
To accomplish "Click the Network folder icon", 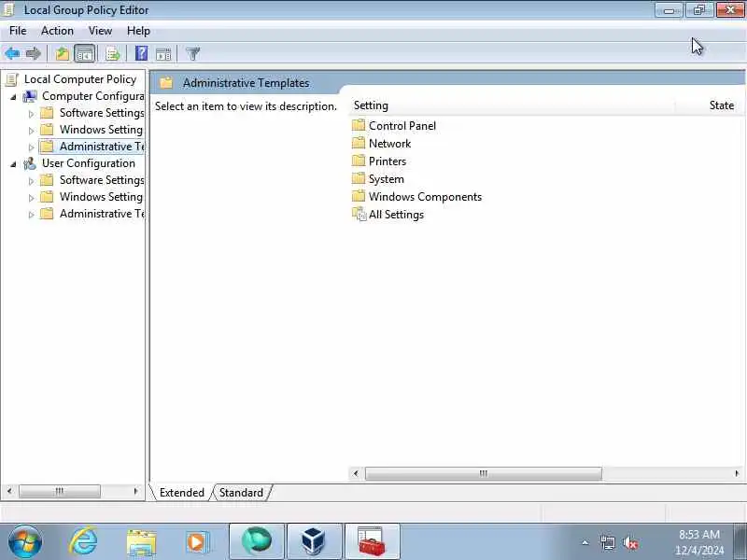I will tap(359, 143).
